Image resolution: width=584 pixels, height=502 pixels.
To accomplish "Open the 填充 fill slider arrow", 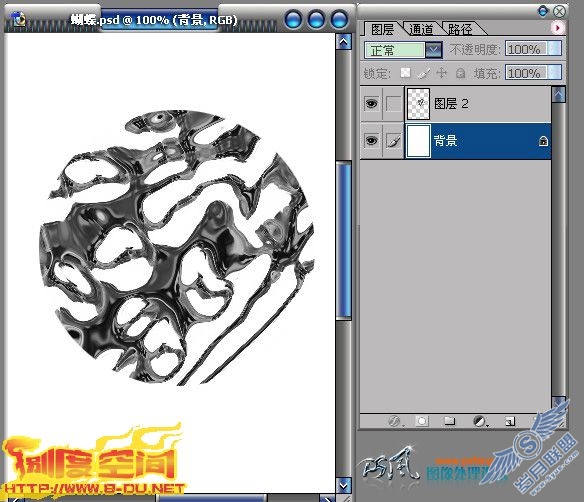I will click(554, 73).
